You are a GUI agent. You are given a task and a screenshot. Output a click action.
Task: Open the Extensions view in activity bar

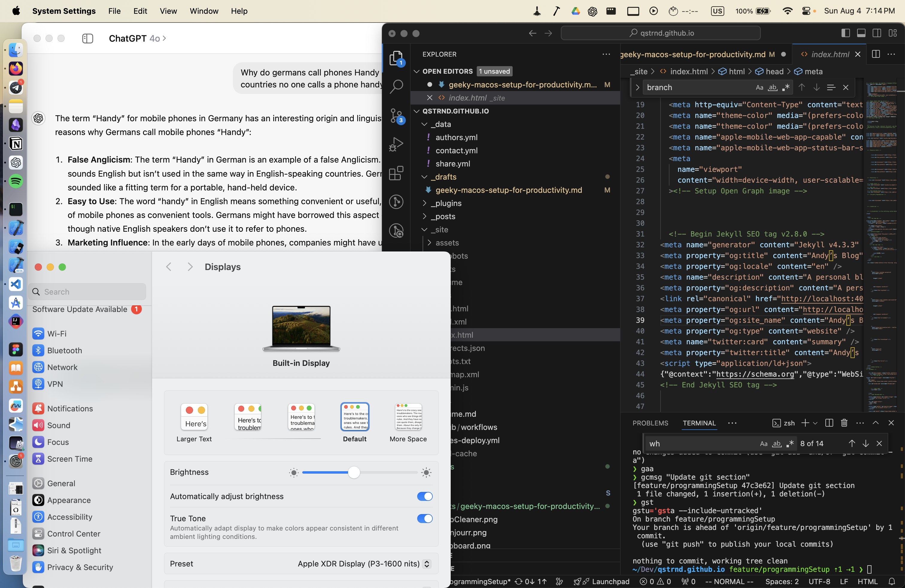(x=396, y=173)
